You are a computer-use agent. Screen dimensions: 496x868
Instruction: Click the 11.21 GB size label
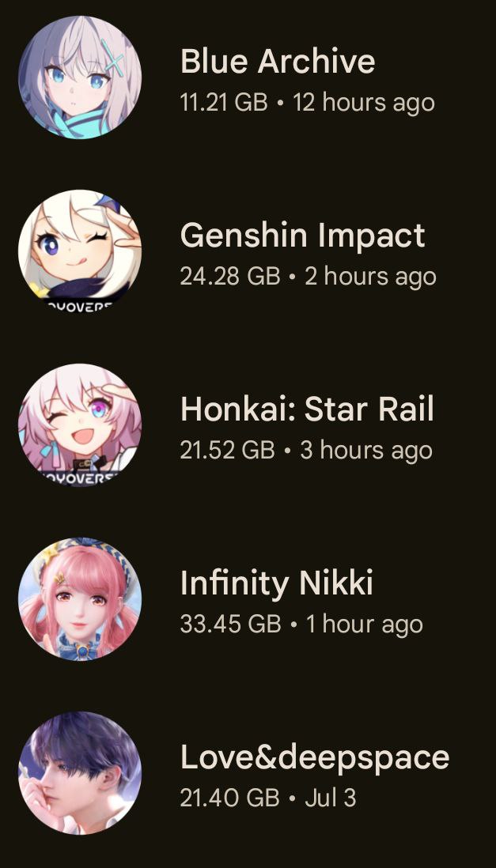click(224, 103)
